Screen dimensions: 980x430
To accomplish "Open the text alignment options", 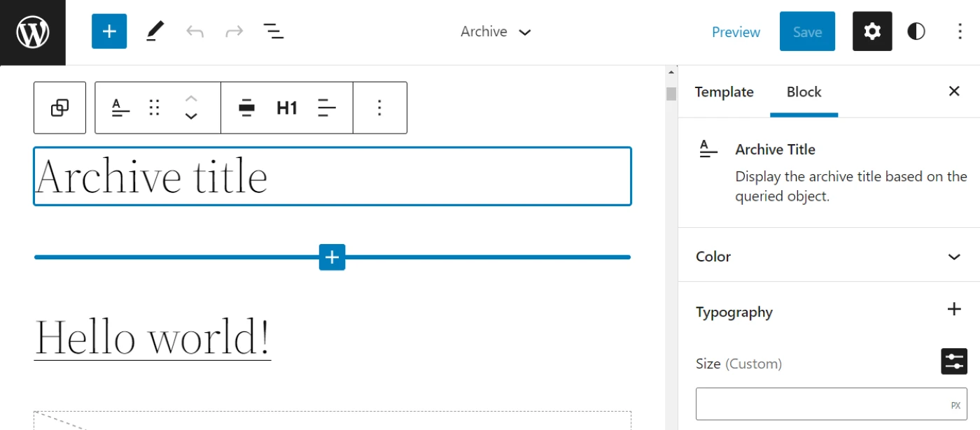I will (x=327, y=108).
